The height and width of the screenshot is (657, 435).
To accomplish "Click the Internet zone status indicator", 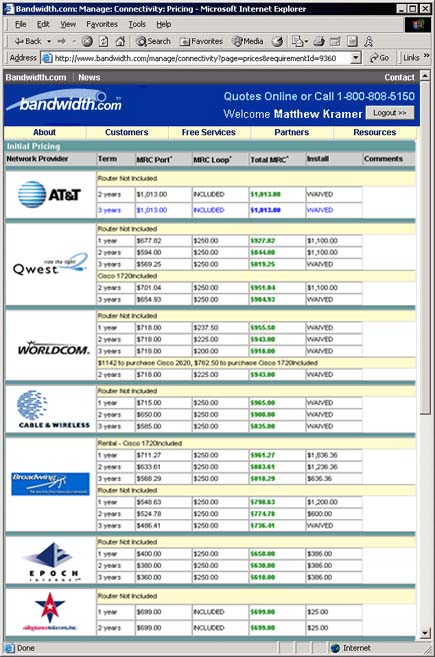I will pos(352,648).
